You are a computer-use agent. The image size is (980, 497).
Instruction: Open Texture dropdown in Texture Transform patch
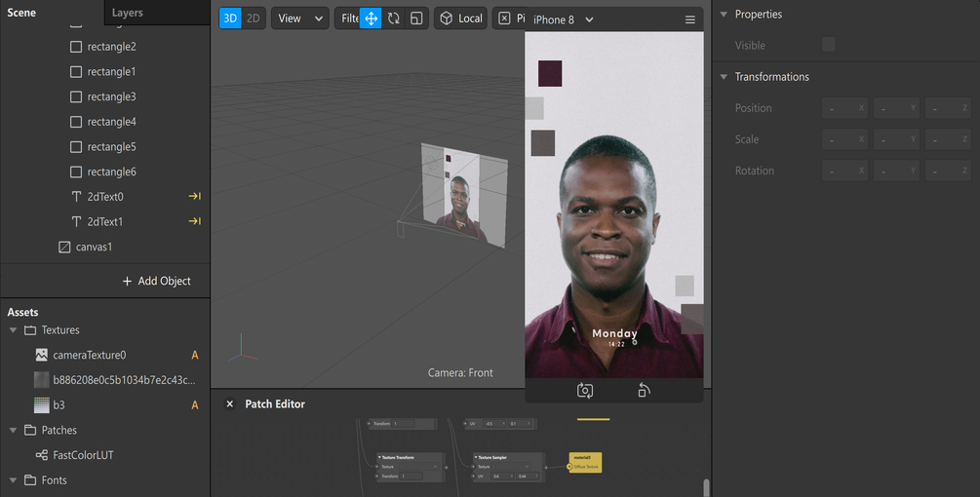418,467
